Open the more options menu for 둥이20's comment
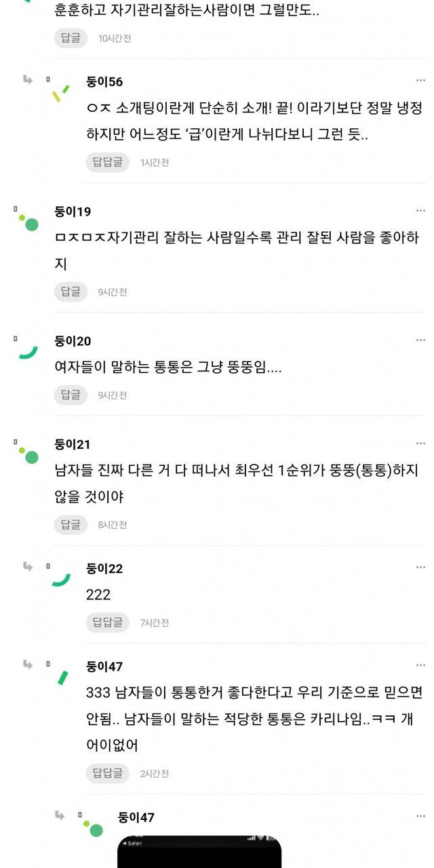The image size is (434, 868). click(420, 340)
